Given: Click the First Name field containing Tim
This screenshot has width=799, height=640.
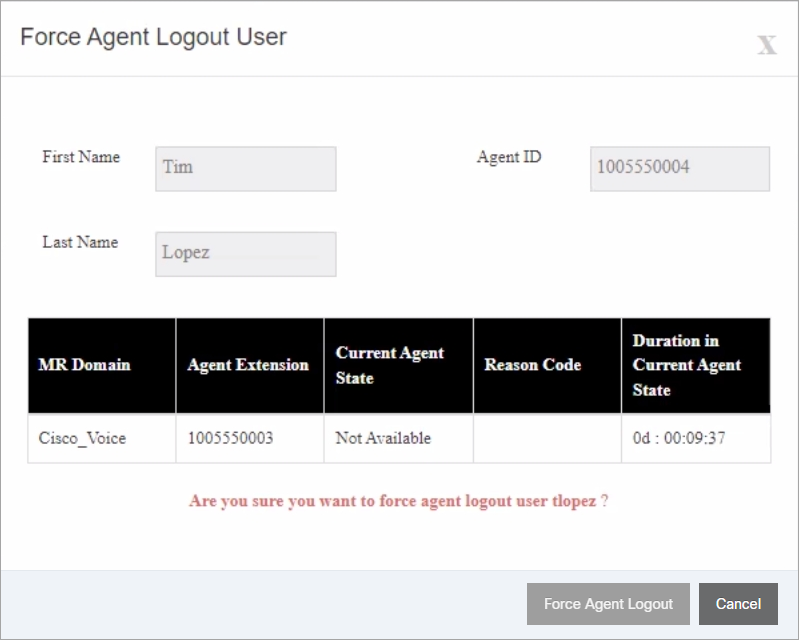Looking at the screenshot, I should [x=246, y=169].
